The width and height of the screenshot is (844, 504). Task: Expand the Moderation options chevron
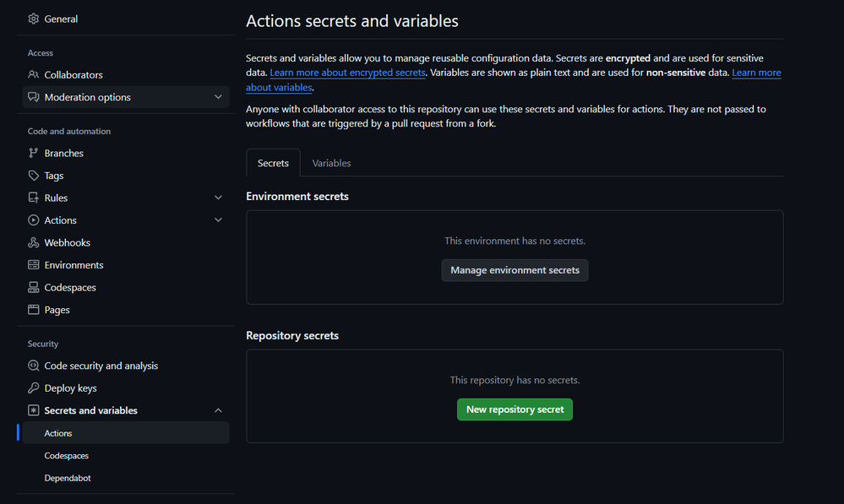[x=218, y=97]
